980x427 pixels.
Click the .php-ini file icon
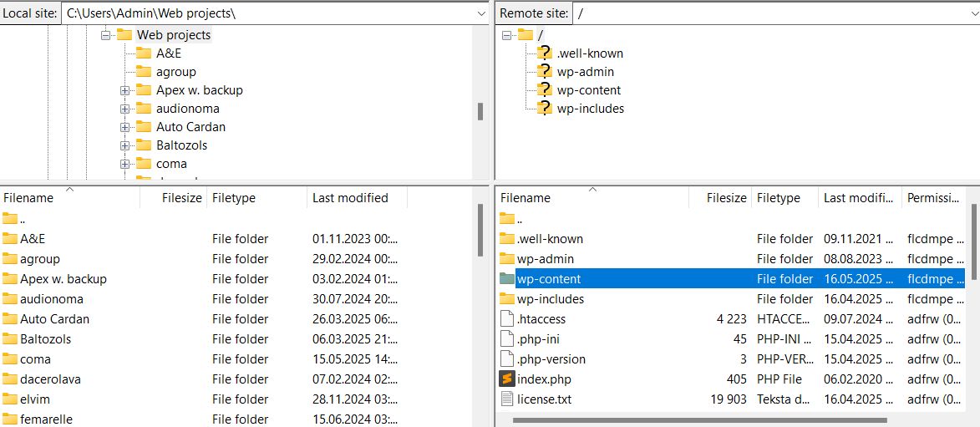pos(507,339)
